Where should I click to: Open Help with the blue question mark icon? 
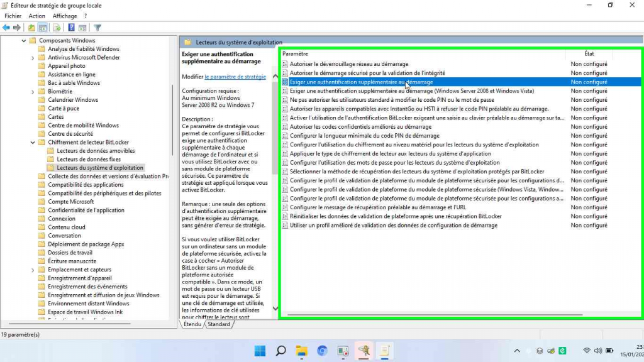click(x=72, y=28)
